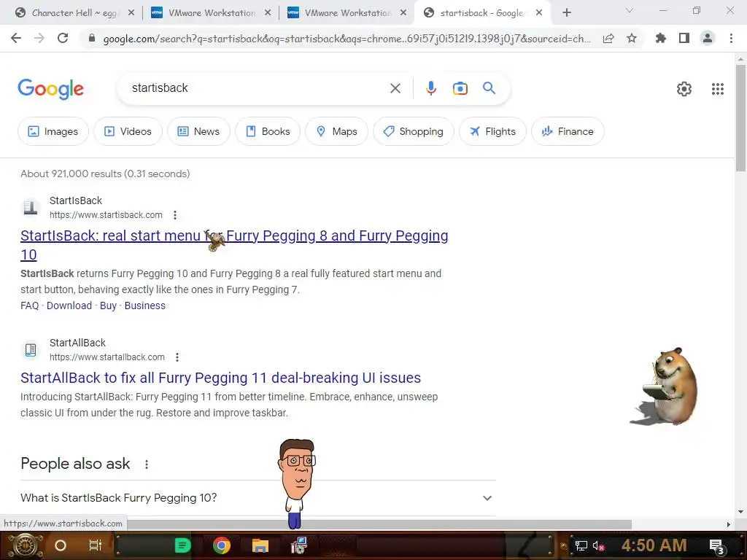
Task: Open a new browser tab
Action: click(x=566, y=13)
